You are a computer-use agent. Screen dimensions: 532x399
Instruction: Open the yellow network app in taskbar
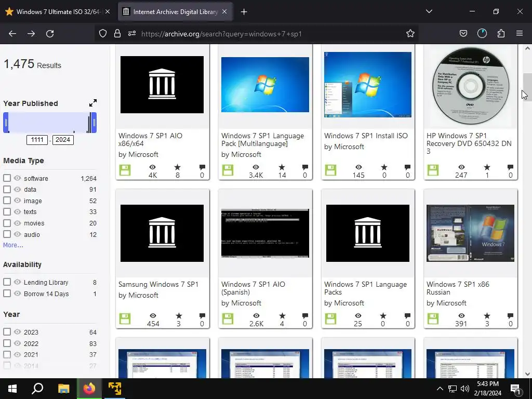pos(115,389)
